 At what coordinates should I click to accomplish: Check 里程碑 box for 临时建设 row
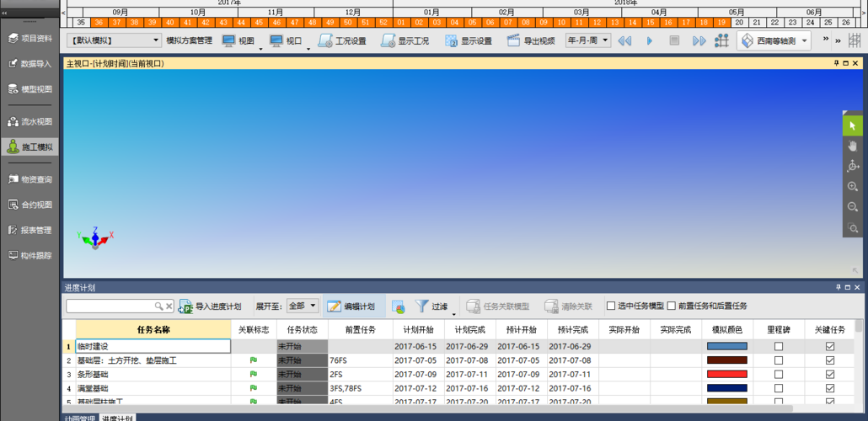coord(779,346)
